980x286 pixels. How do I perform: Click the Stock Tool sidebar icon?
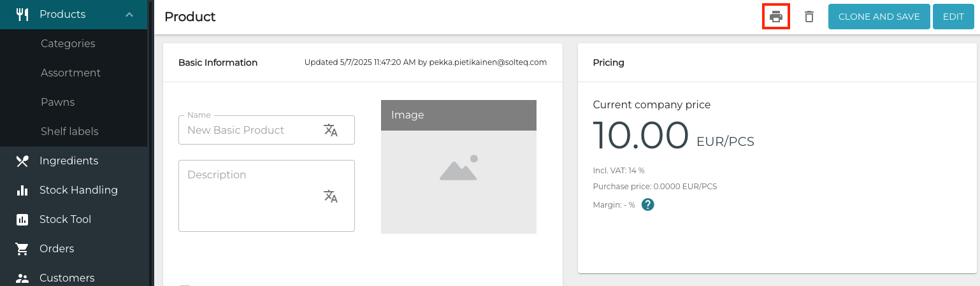pos(22,220)
